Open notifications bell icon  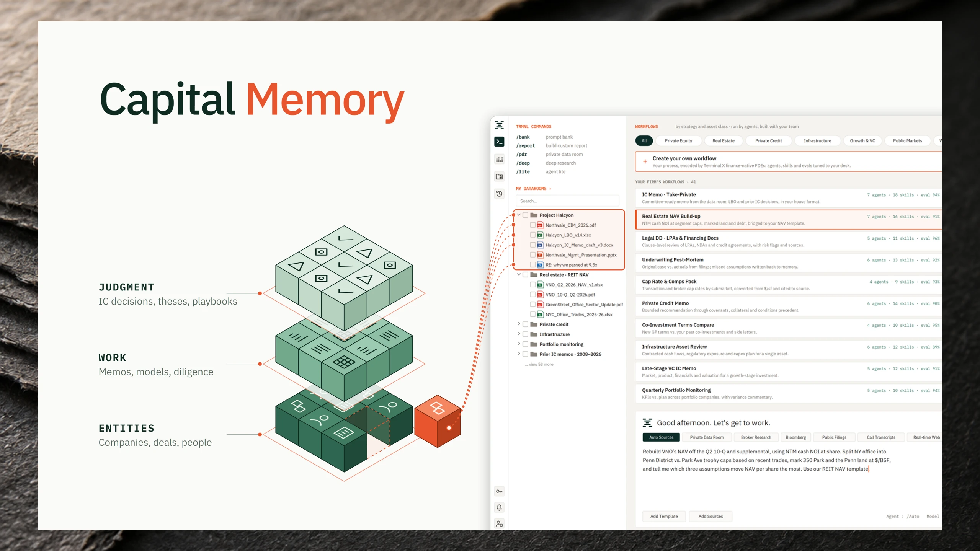(499, 507)
